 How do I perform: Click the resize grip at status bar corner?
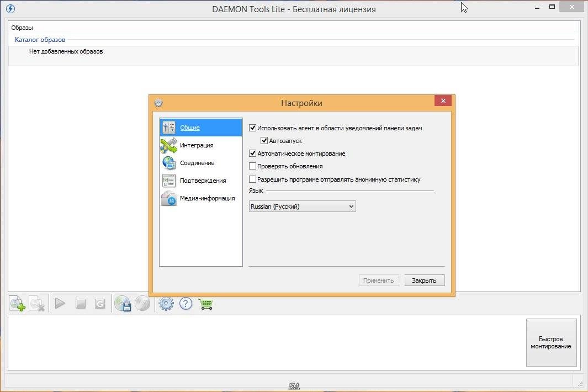(580, 383)
